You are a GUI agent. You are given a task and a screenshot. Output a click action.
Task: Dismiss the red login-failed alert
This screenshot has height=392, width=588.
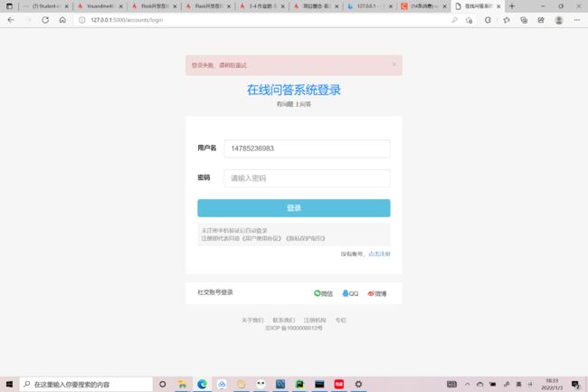[x=394, y=64]
